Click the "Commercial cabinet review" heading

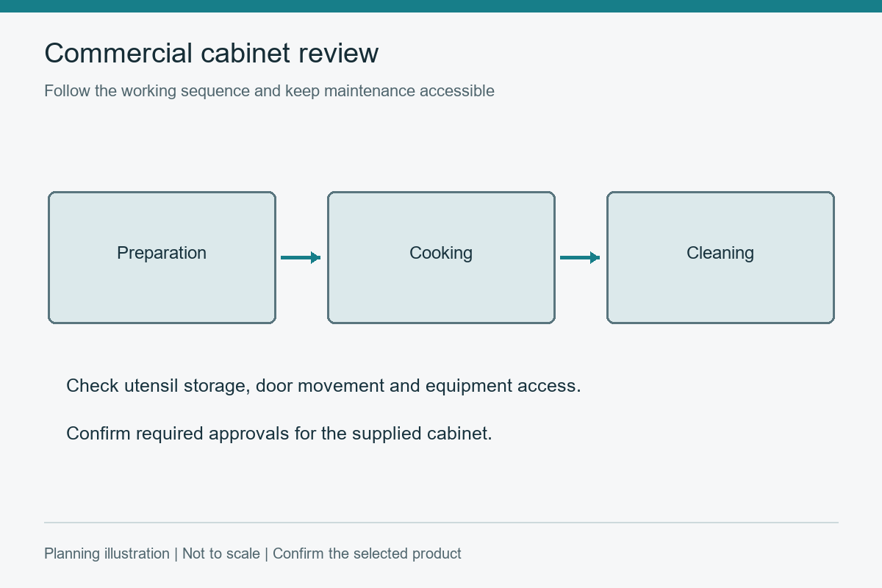pos(212,54)
